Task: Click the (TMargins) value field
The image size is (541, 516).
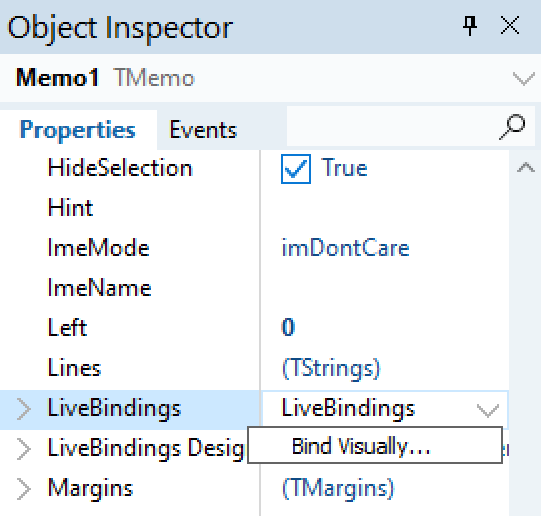Action: coord(385,489)
